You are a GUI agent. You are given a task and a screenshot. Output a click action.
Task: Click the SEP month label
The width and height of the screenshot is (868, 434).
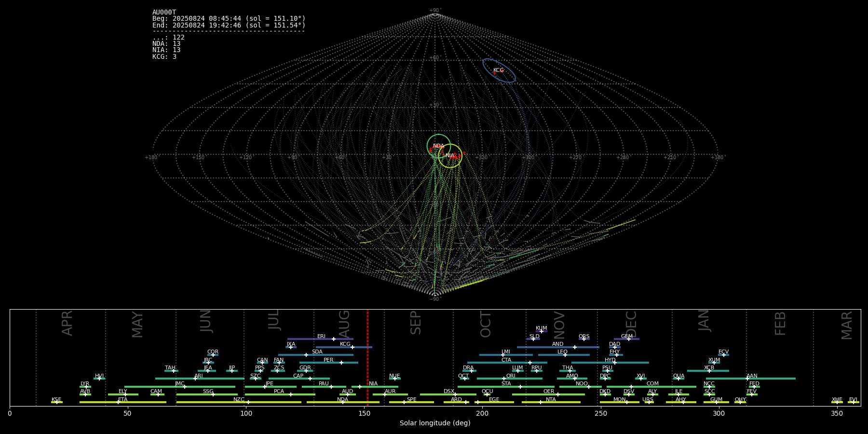415,323
